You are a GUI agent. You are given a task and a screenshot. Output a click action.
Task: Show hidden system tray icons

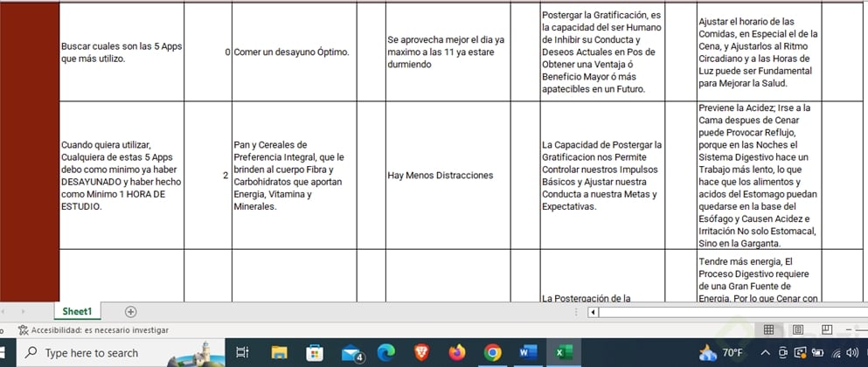(x=766, y=353)
